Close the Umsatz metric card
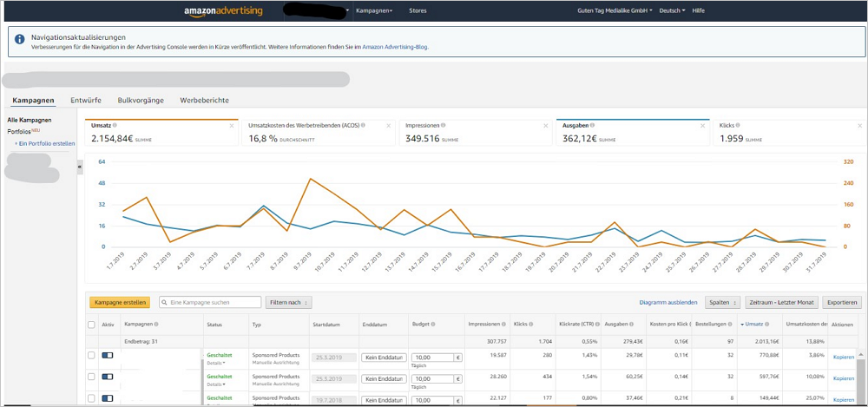 [x=231, y=126]
